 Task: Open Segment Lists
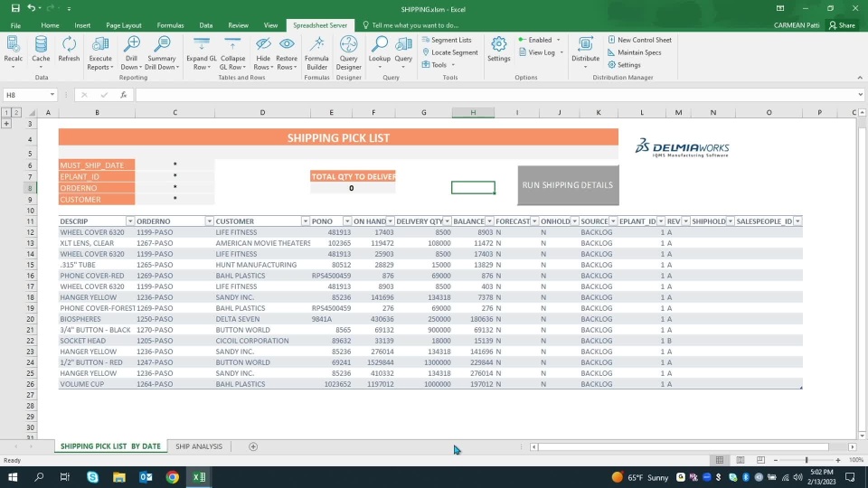(446, 40)
